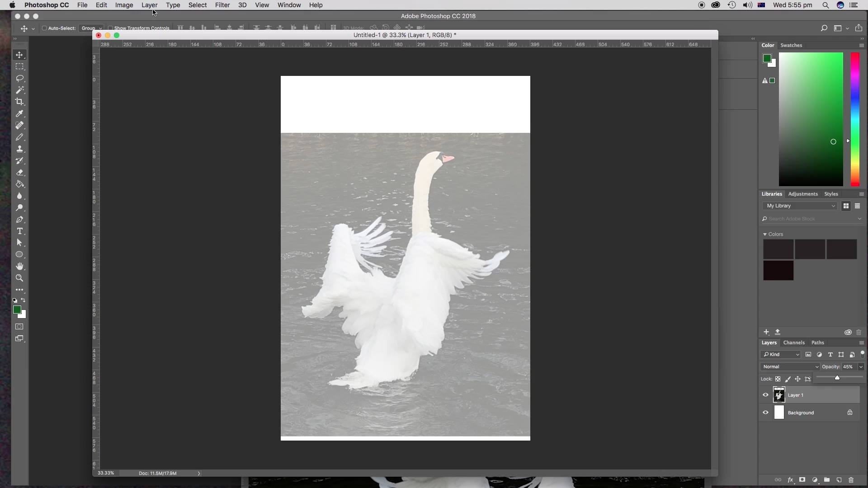Image resolution: width=868 pixels, height=488 pixels.
Task: Select the Hand tool
Action: [19, 266]
